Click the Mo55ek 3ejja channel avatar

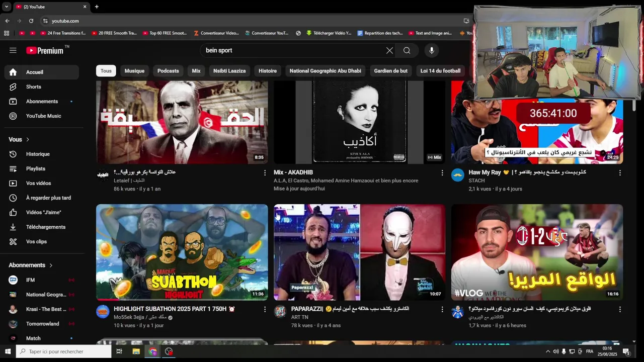tap(103, 312)
